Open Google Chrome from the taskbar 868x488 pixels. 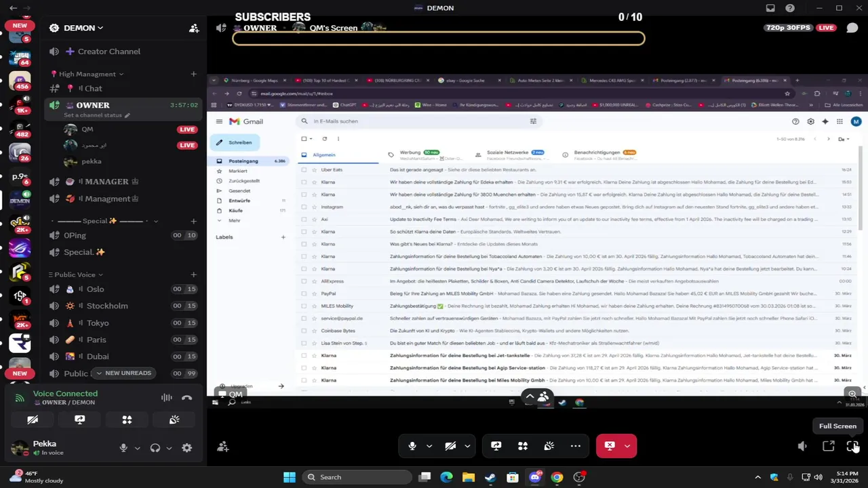pos(557,477)
